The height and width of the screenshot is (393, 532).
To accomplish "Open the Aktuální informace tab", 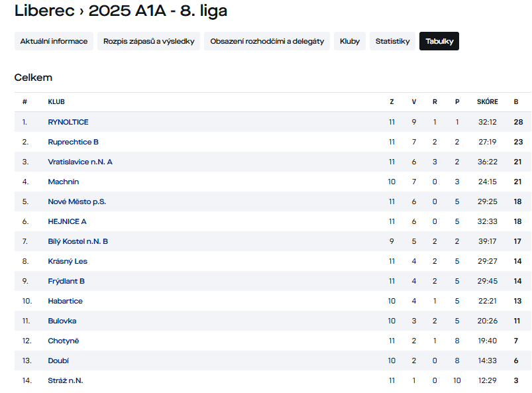I will tap(54, 41).
